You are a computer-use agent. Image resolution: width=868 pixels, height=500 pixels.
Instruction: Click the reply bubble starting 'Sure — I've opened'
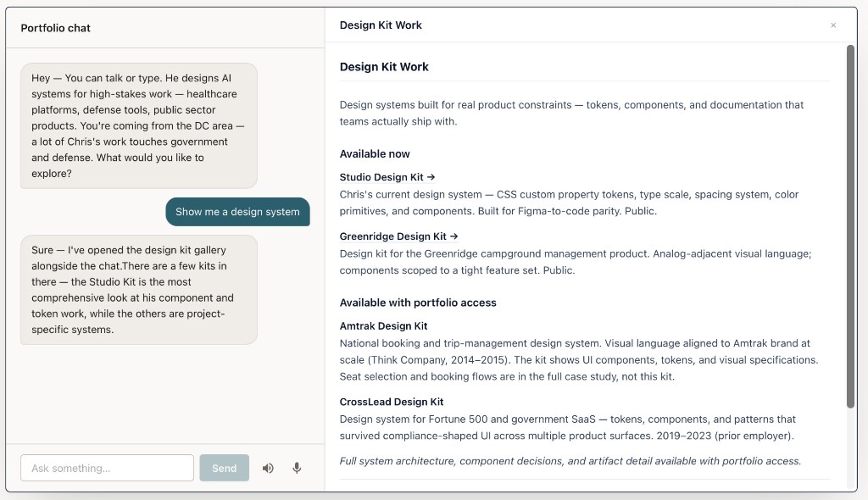(x=139, y=290)
